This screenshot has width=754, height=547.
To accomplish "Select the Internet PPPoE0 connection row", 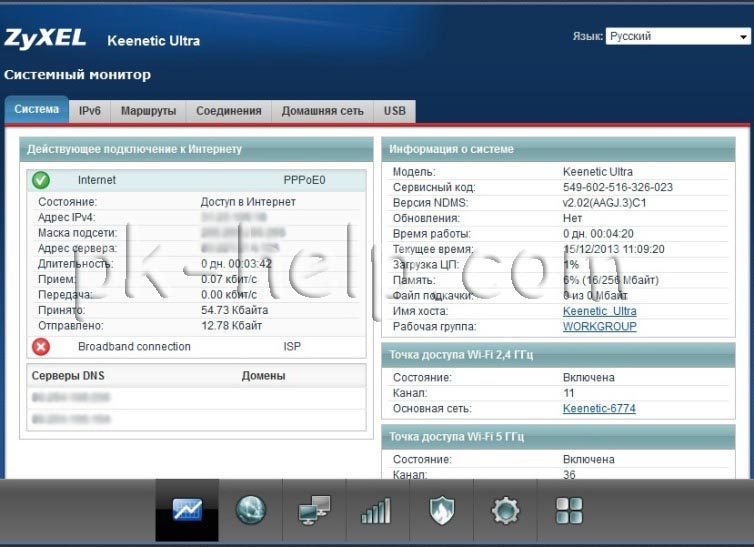I will (x=197, y=180).
